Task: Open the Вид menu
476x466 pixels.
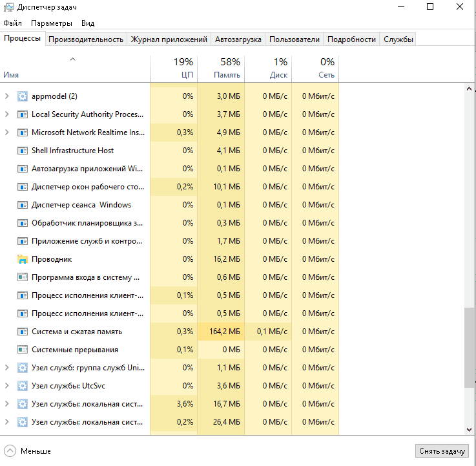Action: (88, 23)
